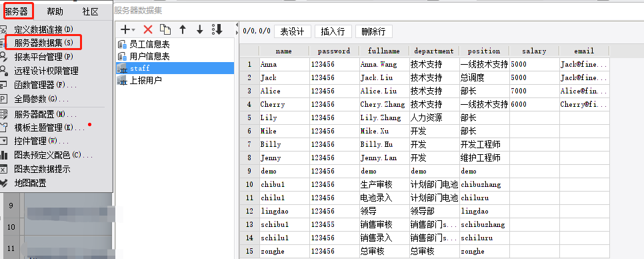This screenshot has width=644, height=259.
Task: Click the 插入行 button
Action: tap(333, 31)
